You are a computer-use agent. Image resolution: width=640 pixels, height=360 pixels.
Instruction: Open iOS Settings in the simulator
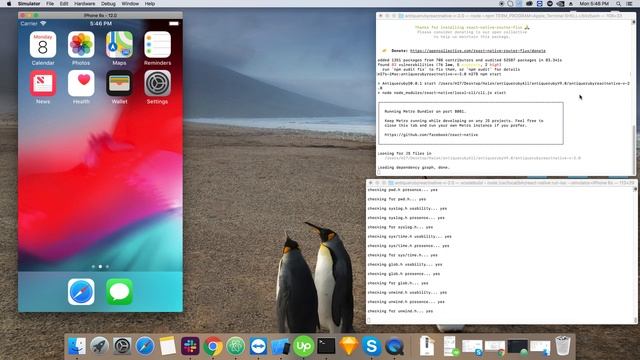[157, 83]
